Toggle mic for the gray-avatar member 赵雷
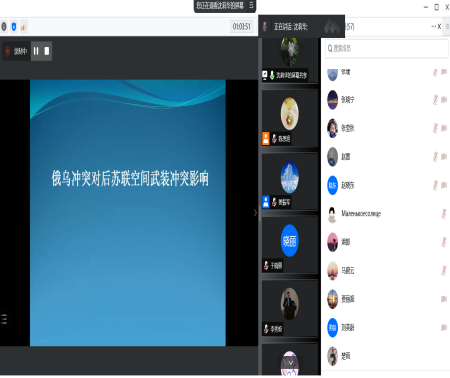The image size is (450, 378). pyautogui.click(x=435, y=156)
